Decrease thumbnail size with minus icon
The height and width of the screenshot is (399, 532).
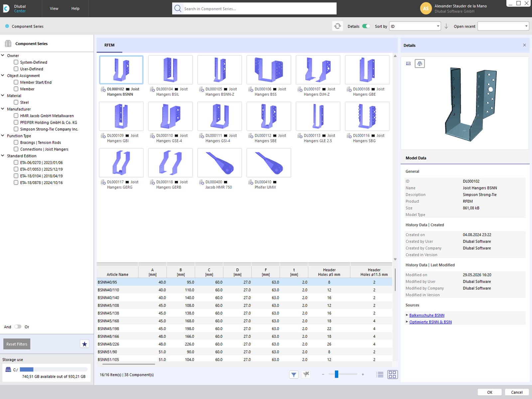point(323,374)
